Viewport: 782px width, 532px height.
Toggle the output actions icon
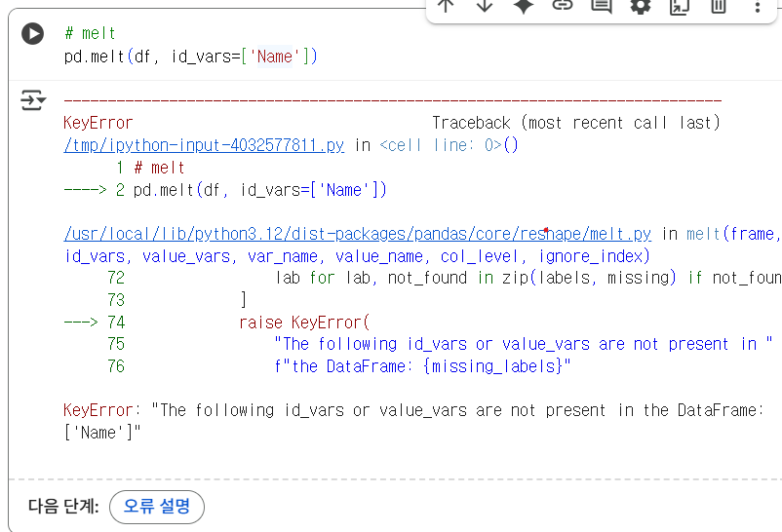coord(33,100)
